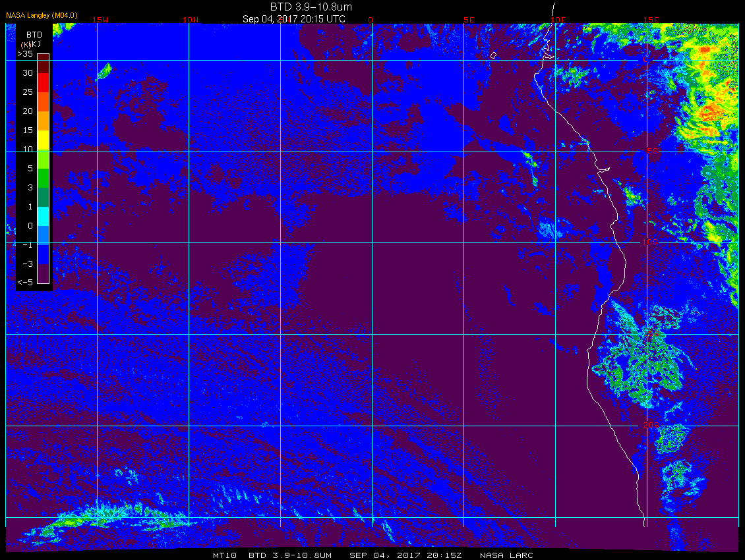The width and height of the screenshot is (745, 560).
Task: Click the "10W" longitude label
Action: tap(191, 20)
